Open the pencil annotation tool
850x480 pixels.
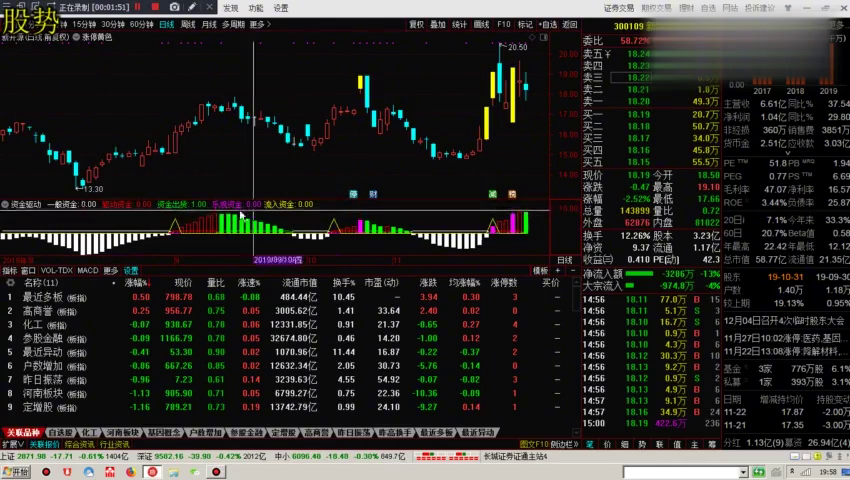pos(192,7)
